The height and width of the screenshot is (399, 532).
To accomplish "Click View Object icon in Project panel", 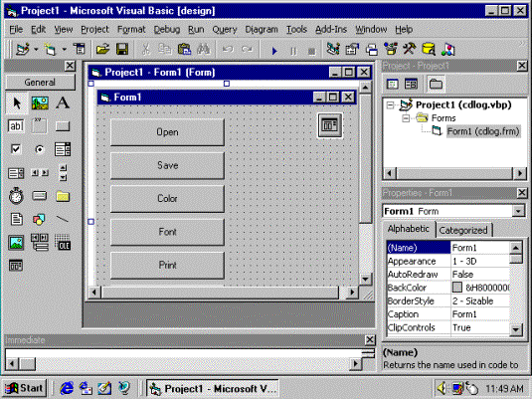I will click(412, 84).
